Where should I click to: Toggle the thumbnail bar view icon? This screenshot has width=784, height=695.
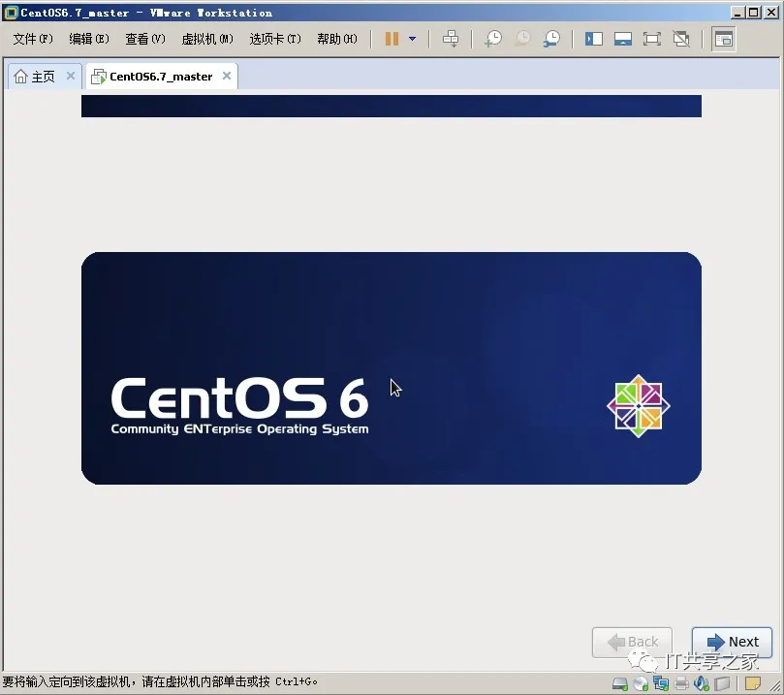point(622,39)
